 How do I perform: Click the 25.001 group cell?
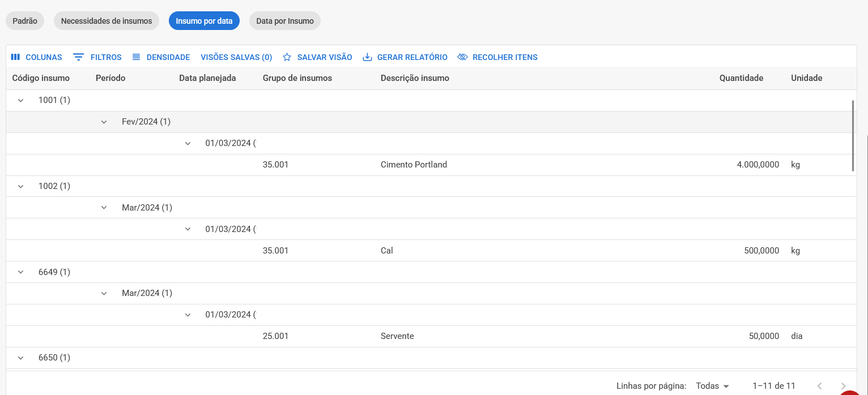point(276,336)
